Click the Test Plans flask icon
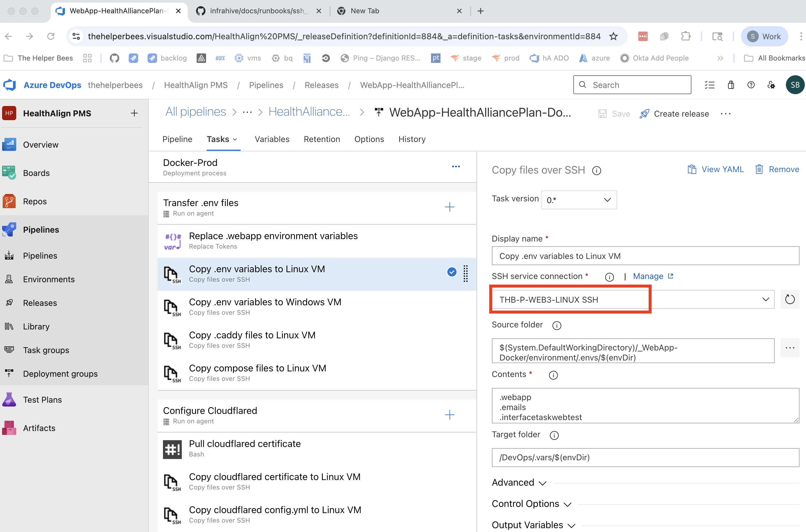Viewport: 806px width, 532px height. point(9,399)
